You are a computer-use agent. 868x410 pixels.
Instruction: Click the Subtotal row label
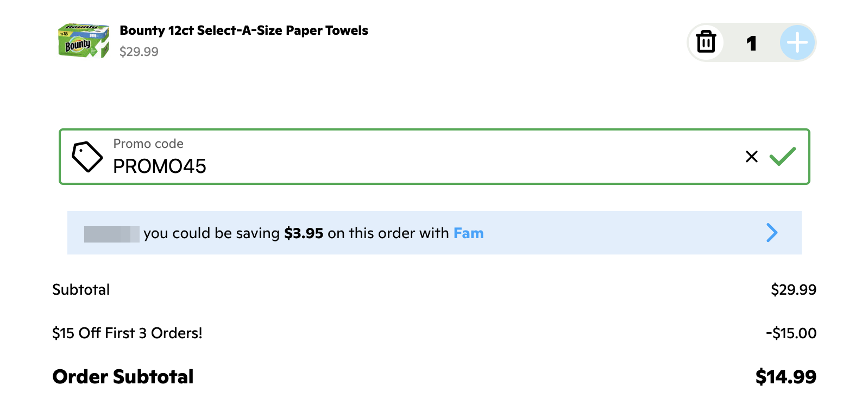click(81, 289)
